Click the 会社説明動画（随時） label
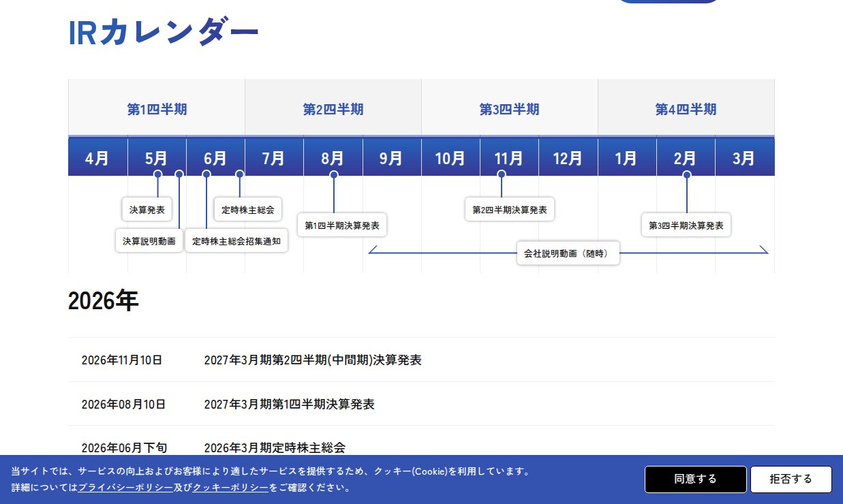This screenshot has height=504, width=843. tap(568, 253)
